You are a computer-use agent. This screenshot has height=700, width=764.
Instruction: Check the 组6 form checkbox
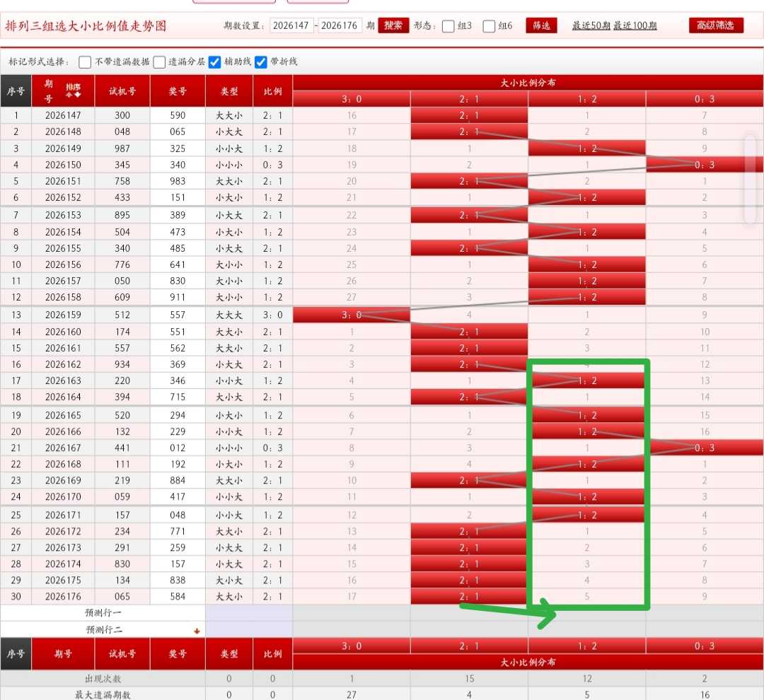coord(489,26)
